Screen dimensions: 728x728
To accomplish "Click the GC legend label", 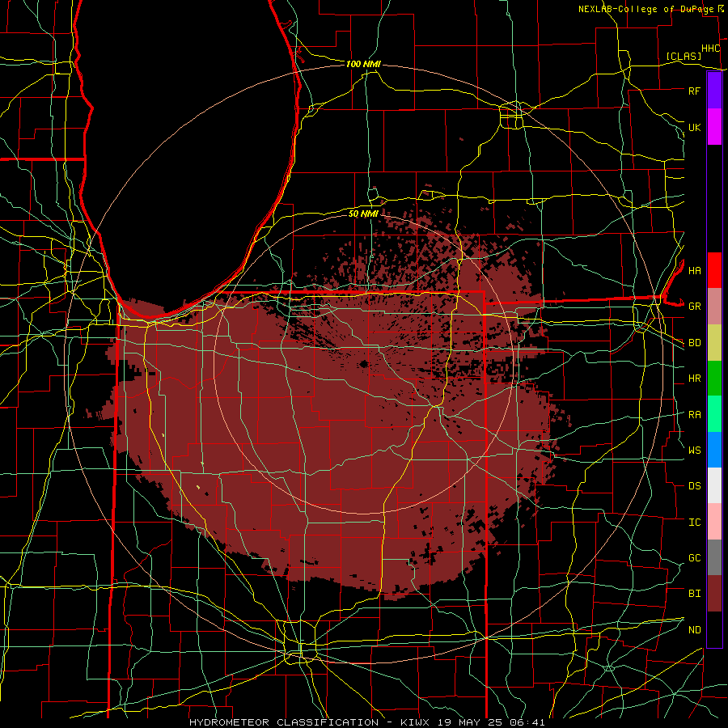I will [694, 558].
